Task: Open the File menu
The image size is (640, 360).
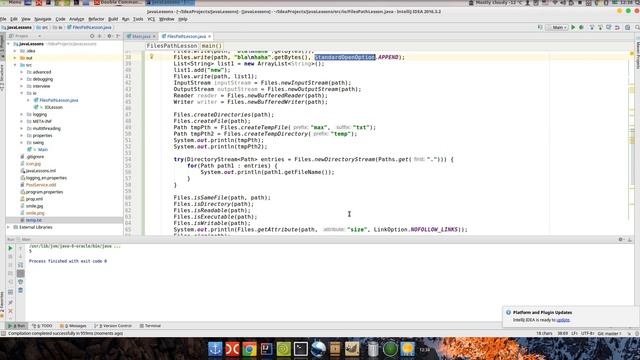Action: point(3,19)
